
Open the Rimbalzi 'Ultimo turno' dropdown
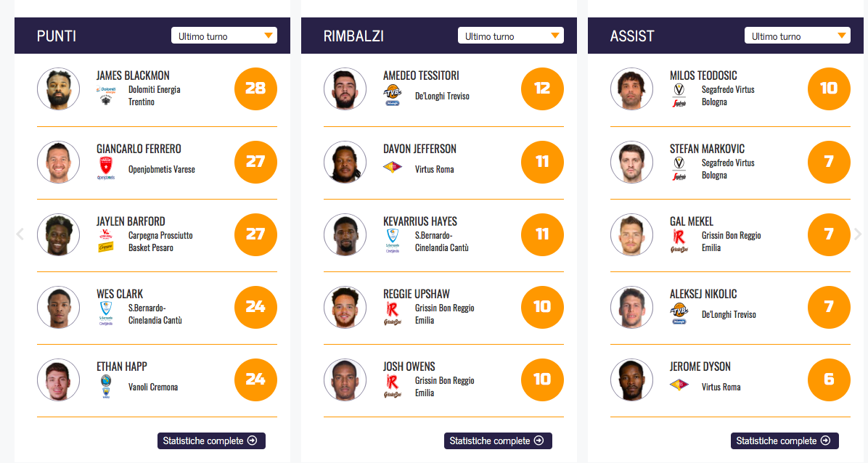click(511, 36)
